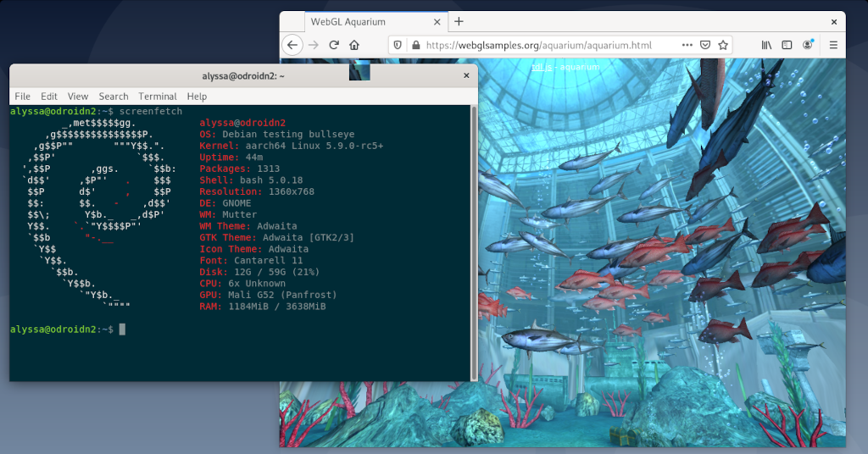Image resolution: width=868 pixels, height=454 pixels.
Task: Click the Firefox address bar URL
Action: point(538,46)
